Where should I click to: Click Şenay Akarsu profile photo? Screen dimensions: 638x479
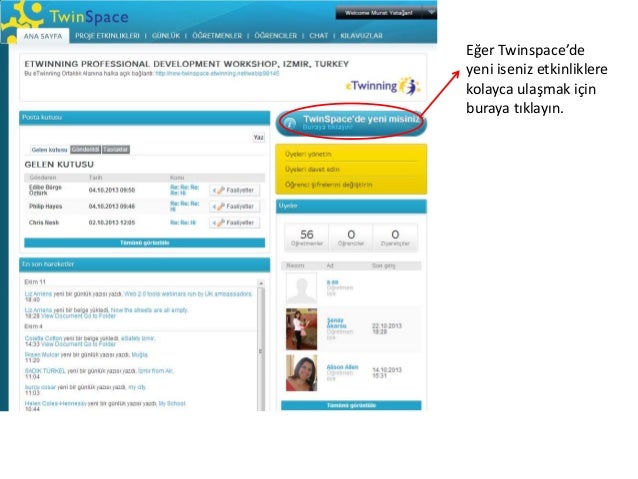pos(302,329)
